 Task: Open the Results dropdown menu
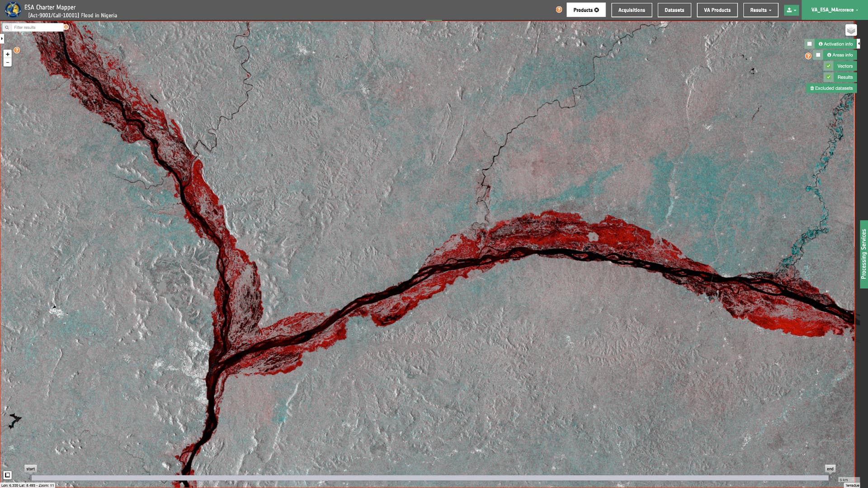click(x=760, y=10)
